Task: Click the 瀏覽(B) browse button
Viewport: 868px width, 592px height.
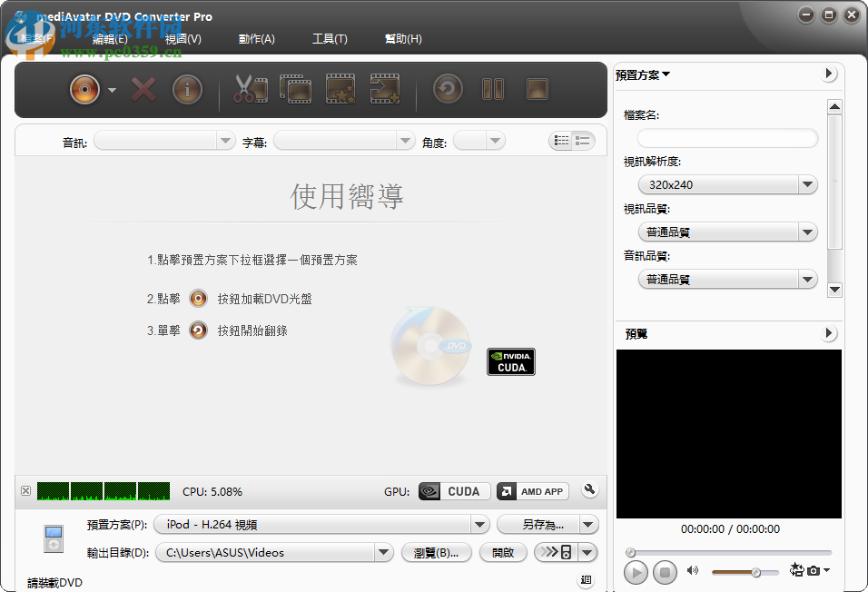Action: click(x=437, y=552)
